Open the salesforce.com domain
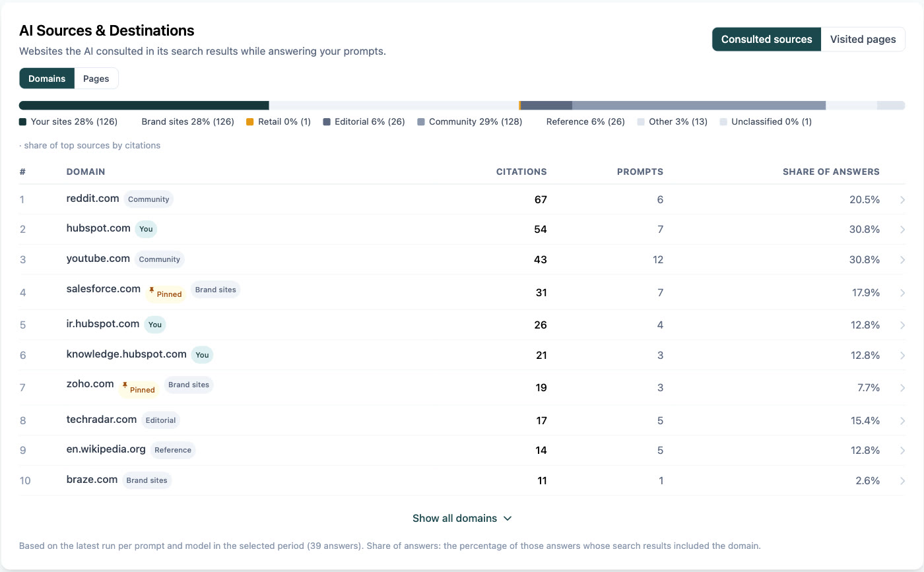 pos(104,289)
